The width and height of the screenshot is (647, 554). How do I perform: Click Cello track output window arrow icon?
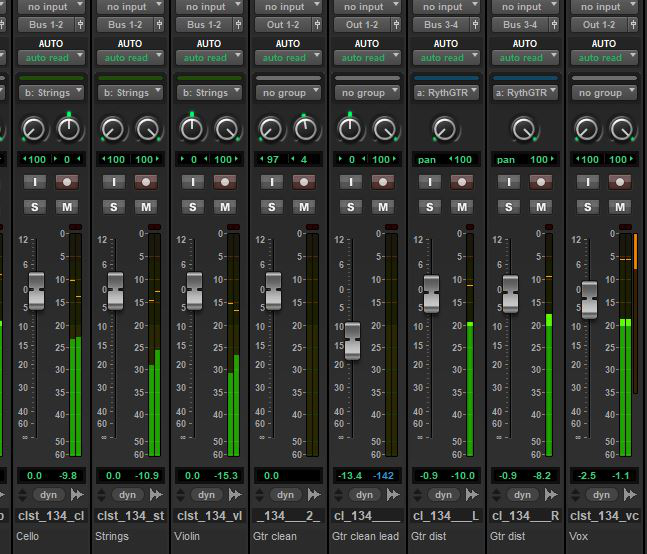click(77, 494)
